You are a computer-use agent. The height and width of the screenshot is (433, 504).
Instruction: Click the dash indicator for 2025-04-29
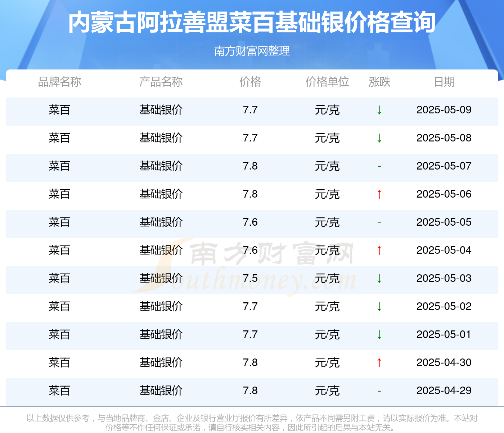[379, 391]
